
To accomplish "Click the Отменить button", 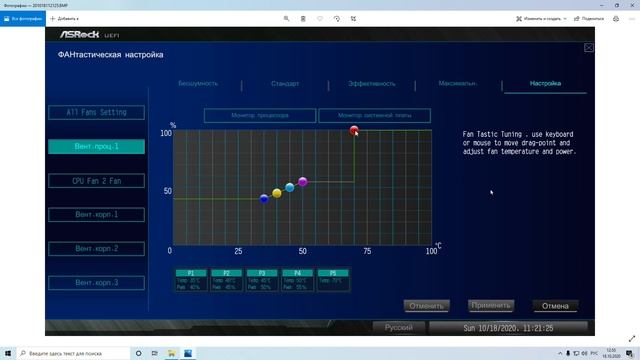I will coord(427,306).
